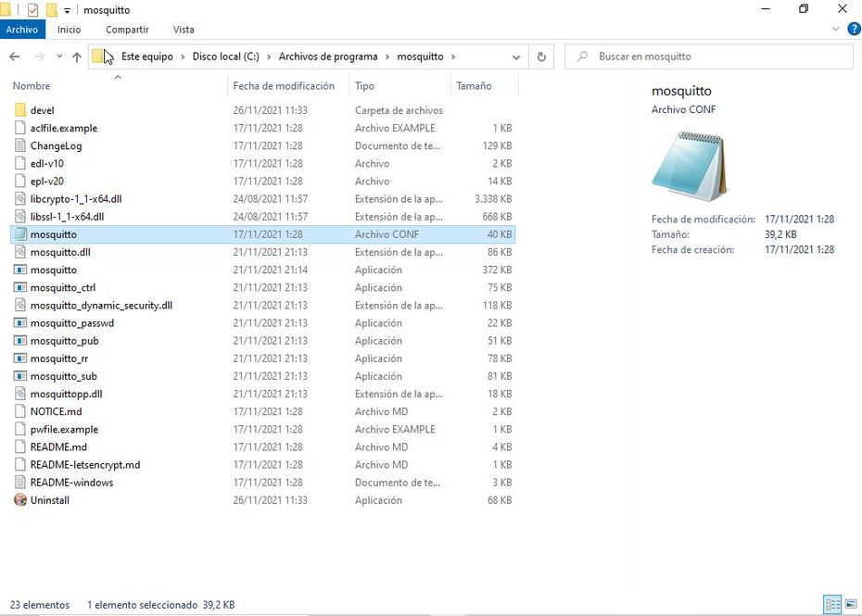
Task: Select the Uninstall application icon
Action: (x=20, y=500)
